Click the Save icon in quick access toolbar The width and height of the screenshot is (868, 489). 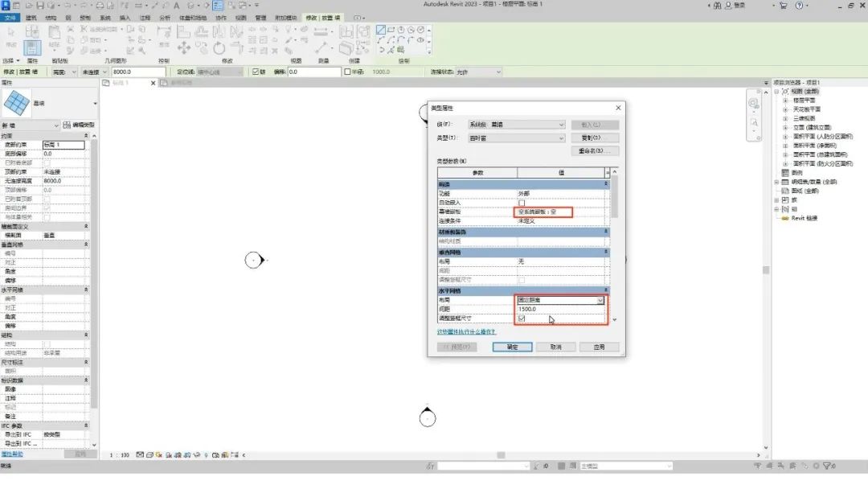tap(41, 6)
